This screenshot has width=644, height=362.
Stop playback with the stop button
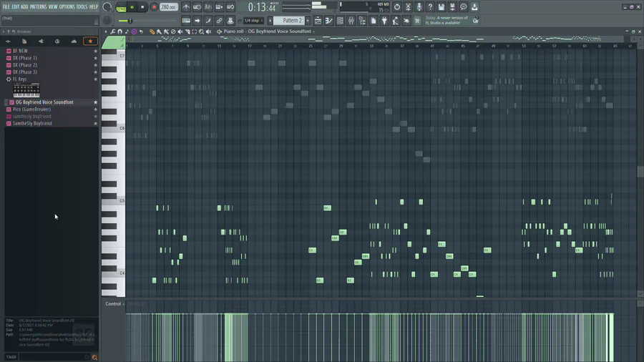(142, 7)
